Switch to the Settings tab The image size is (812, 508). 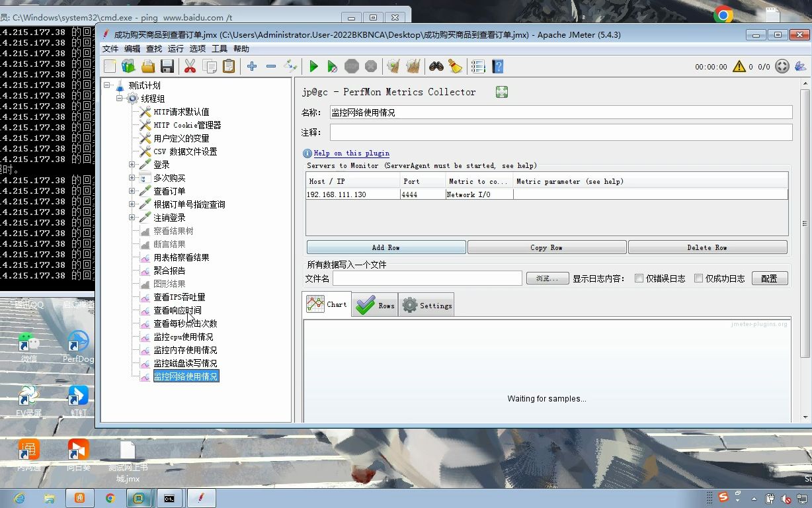pyautogui.click(x=426, y=305)
